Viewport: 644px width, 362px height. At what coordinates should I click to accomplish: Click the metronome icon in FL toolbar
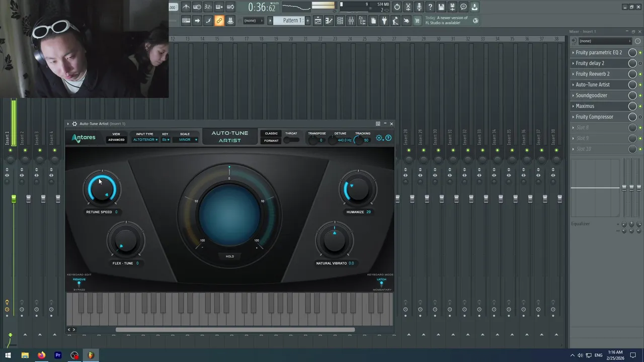pos(186,7)
